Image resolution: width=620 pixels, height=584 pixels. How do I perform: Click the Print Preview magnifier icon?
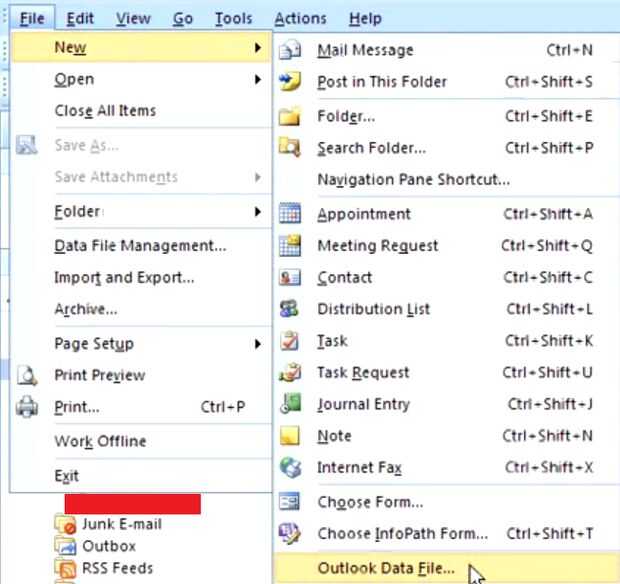(26, 375)
